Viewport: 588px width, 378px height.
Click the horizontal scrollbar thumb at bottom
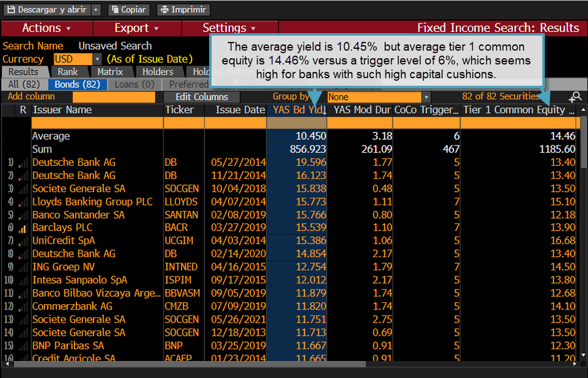click(189, 364)
